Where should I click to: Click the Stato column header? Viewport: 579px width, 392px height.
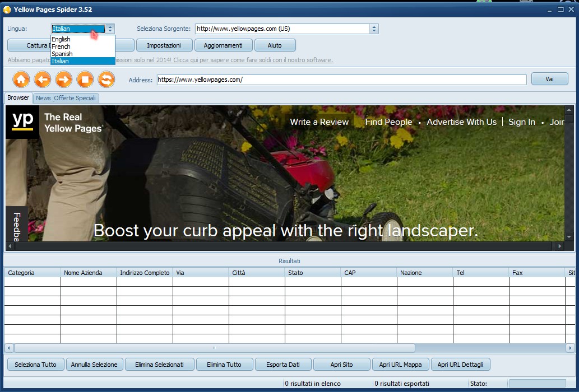pos(313,273)
